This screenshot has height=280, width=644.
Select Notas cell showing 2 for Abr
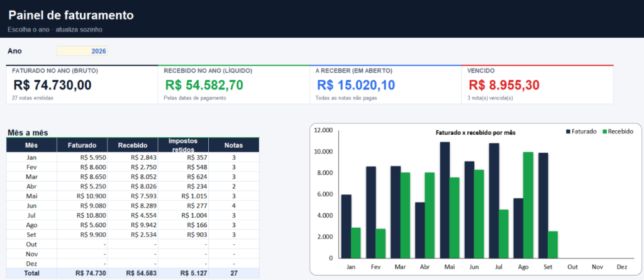234,186
